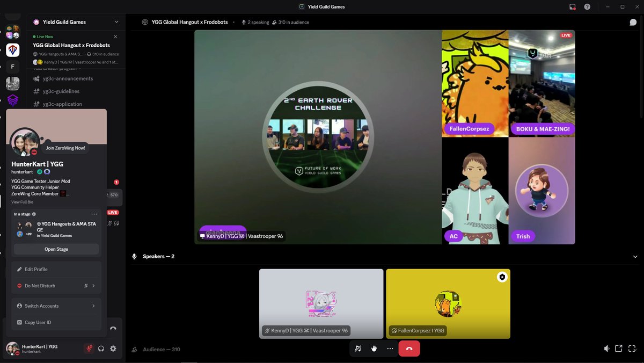Click Join ZeroWing Now status bubble

[x=65, y=148]
